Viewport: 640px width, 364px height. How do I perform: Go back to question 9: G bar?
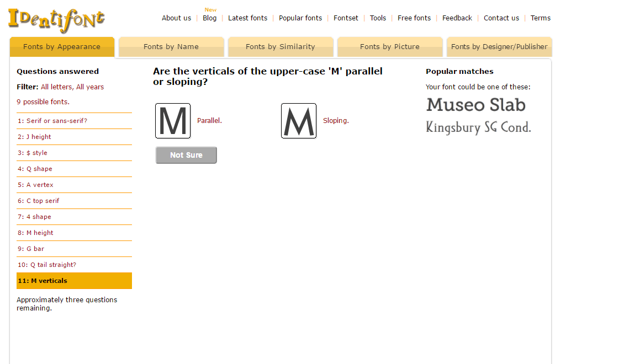(31, 249)
